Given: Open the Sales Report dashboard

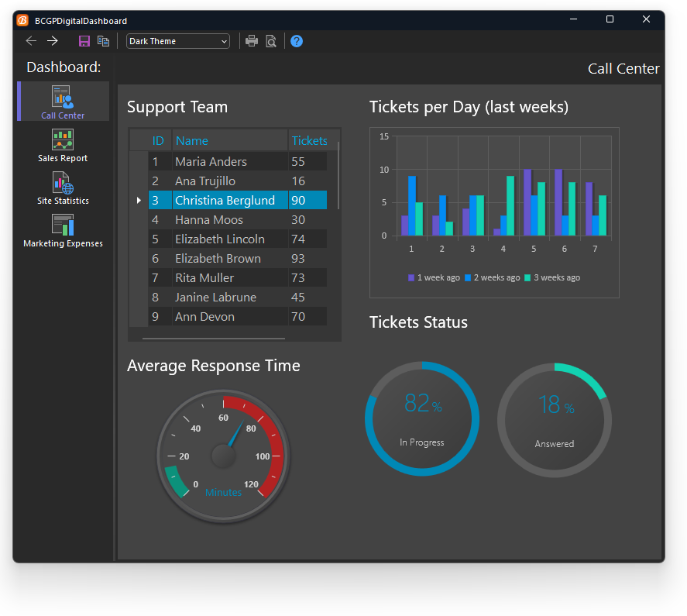Looking at the screenshot, I should 63,146.
